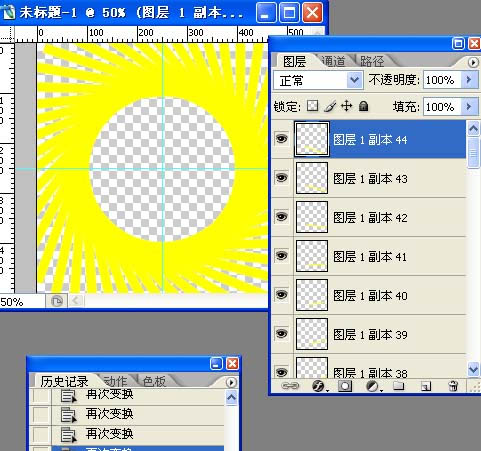Lock transparent pixels

[313, 106]
